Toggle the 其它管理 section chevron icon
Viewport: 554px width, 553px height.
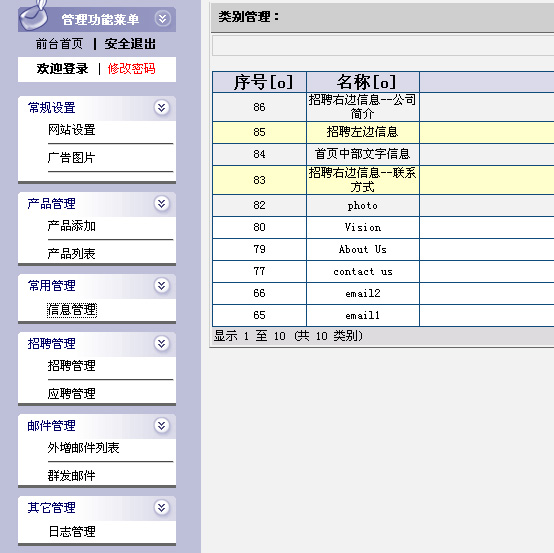(161, 508)
